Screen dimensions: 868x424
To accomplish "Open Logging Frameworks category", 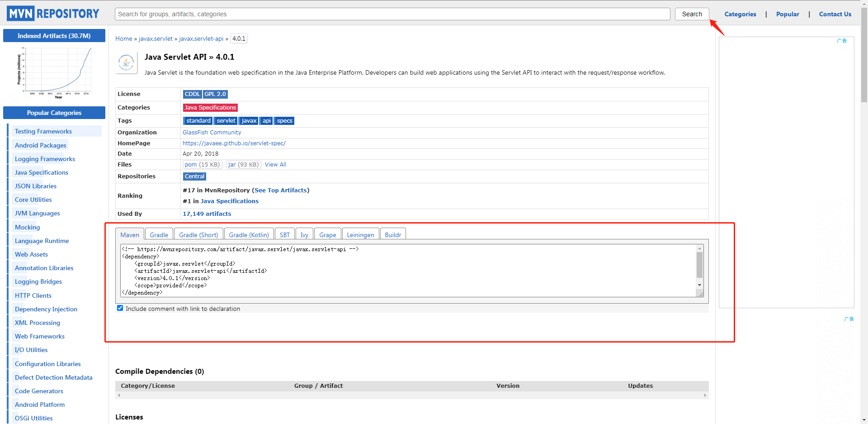I will click(x=45, y=159).
